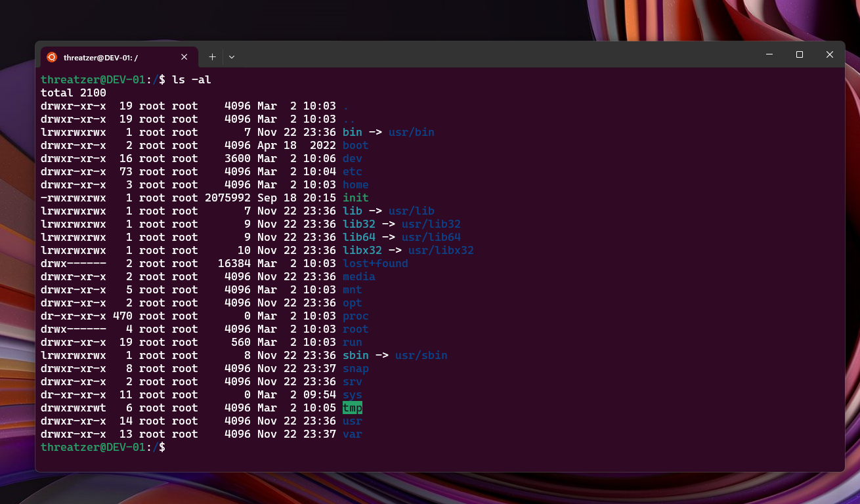The image size is (860, 504).
Task: Select the home directory name
Action: point(355,184)
